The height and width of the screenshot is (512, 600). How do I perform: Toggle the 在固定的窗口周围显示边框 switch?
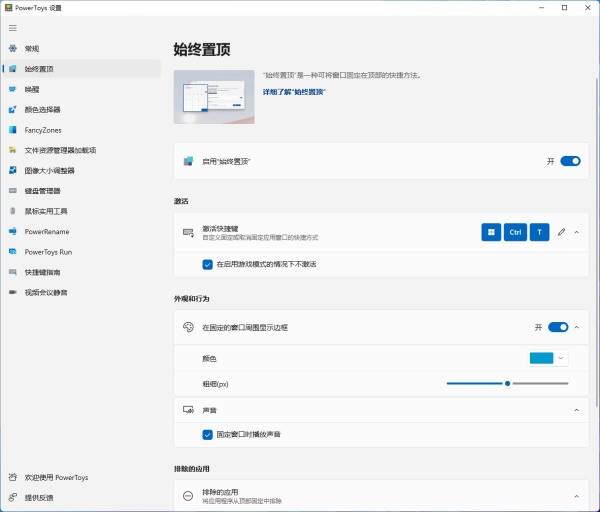click(x=558, y=327)
